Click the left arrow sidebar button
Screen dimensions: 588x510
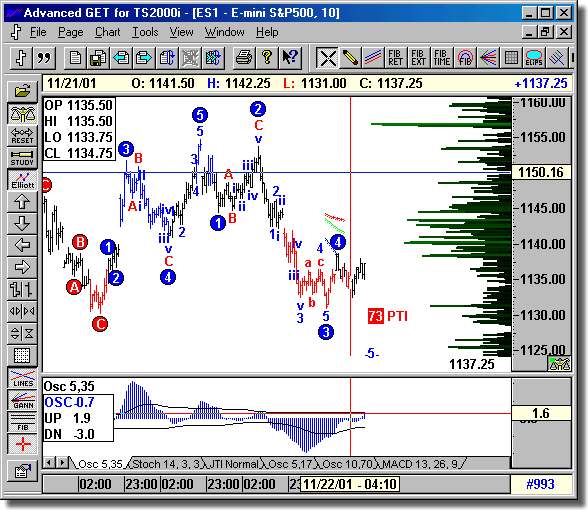(x=22, y=246)
